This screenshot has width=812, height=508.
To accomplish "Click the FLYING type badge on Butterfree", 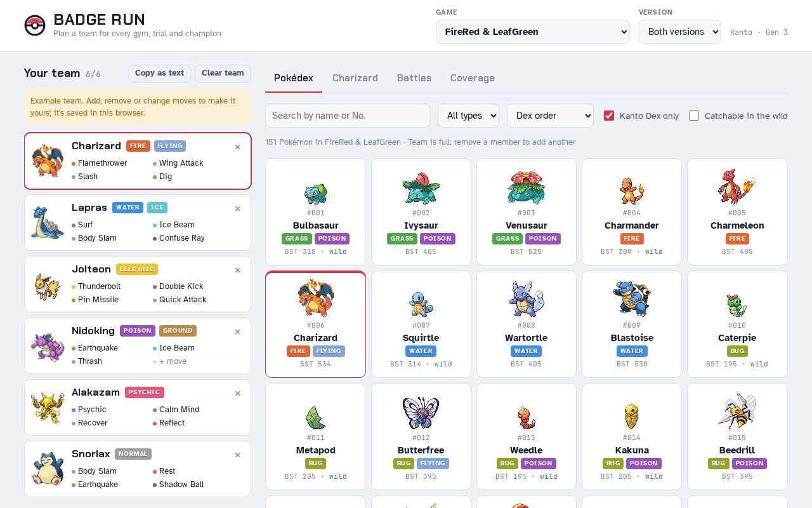I will [x=433, y=464].
